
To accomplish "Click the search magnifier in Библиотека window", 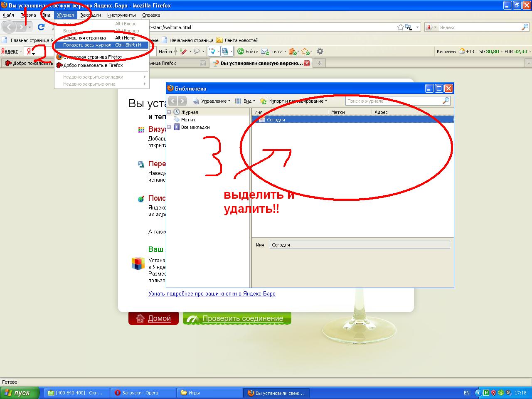I will (446, 101).
